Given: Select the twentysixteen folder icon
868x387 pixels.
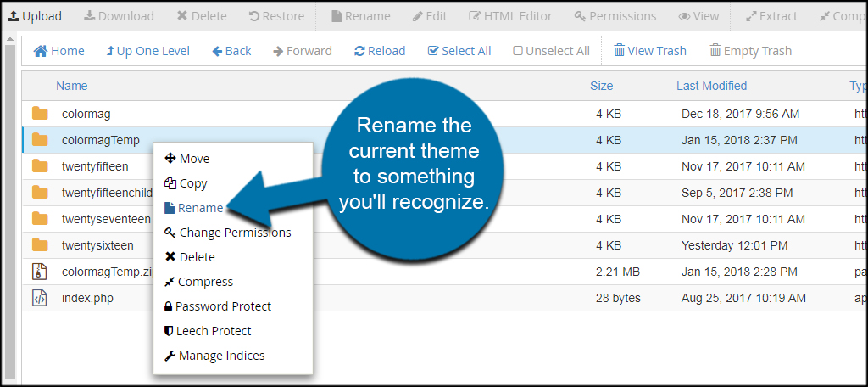Looking at the screenshot, I should (x=40, y=245).
